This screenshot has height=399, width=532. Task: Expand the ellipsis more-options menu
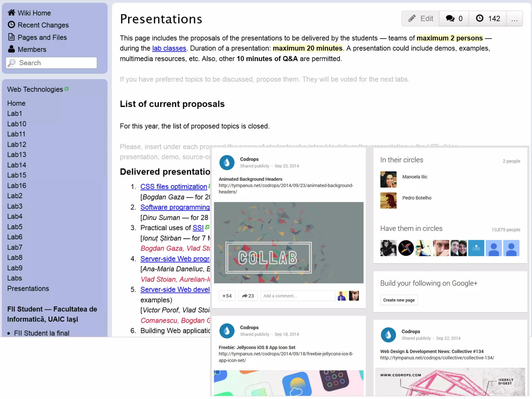pyautogui.click(x=514, y=18)
